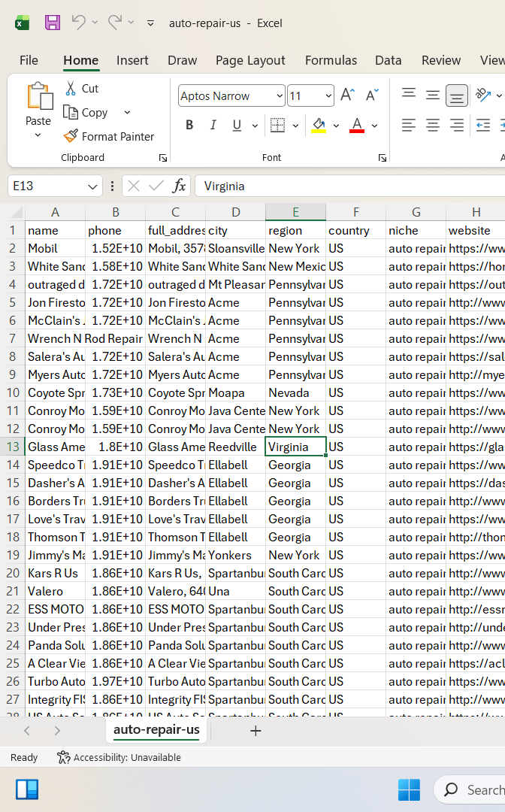
Task: Open the Clipboard pane launcher
Action: 163,158
